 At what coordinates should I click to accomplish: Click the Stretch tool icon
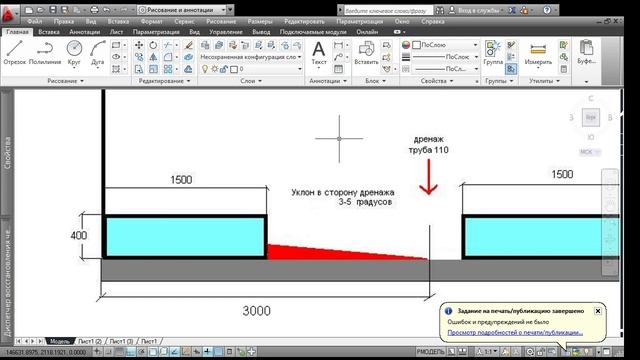click(x=139, y=69)
